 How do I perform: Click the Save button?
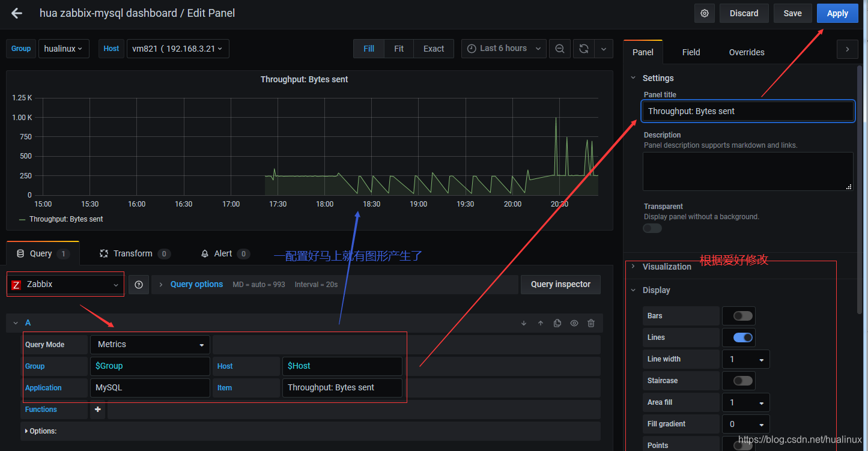pos(793,13)
